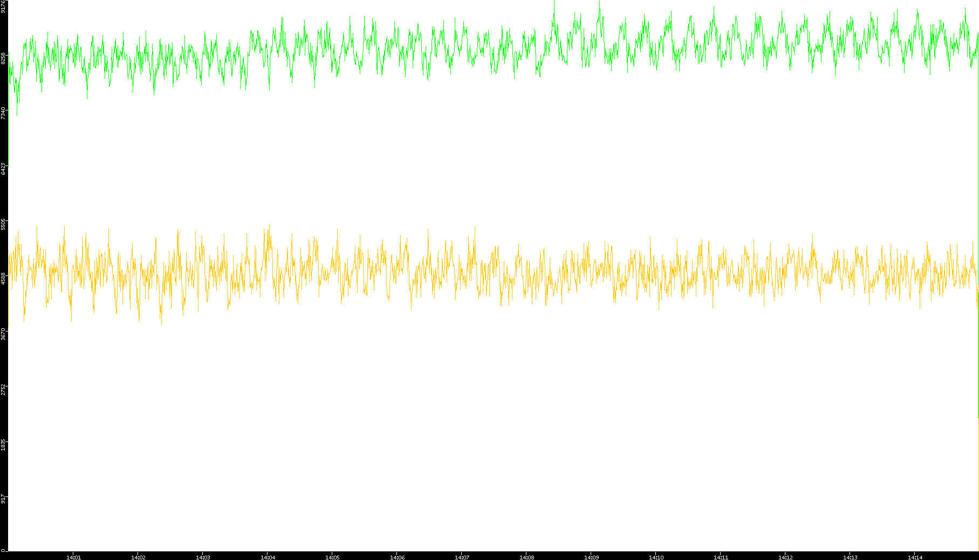
Task: Select the 14:14 time label
Action: [915, 557]
